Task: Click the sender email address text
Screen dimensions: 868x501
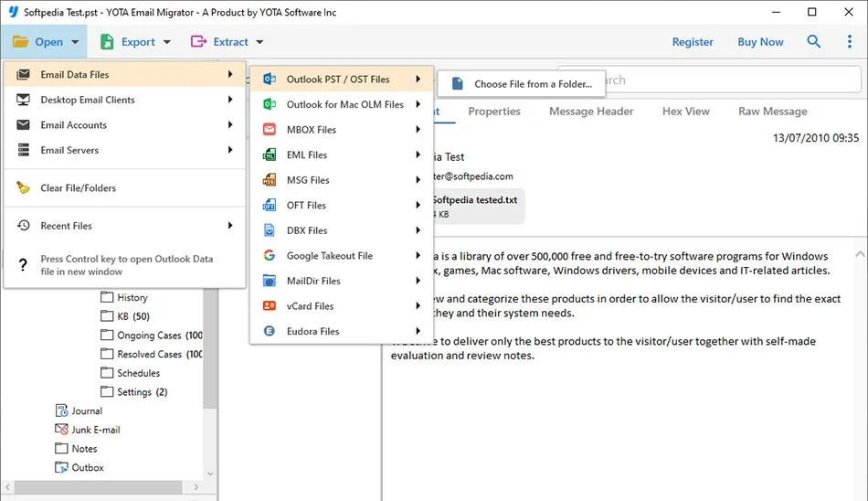Action: (x=472, y=176)
